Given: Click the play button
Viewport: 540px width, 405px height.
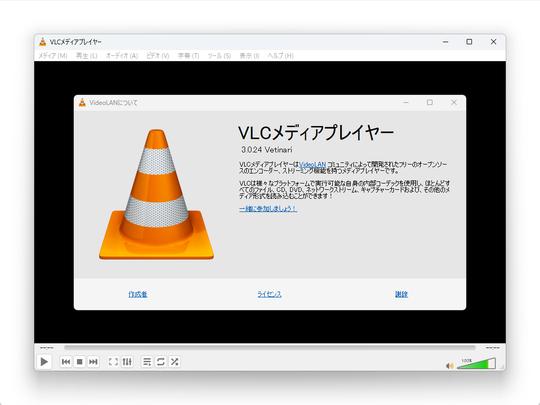Looking at the screenshot, I should pos(44,362).
